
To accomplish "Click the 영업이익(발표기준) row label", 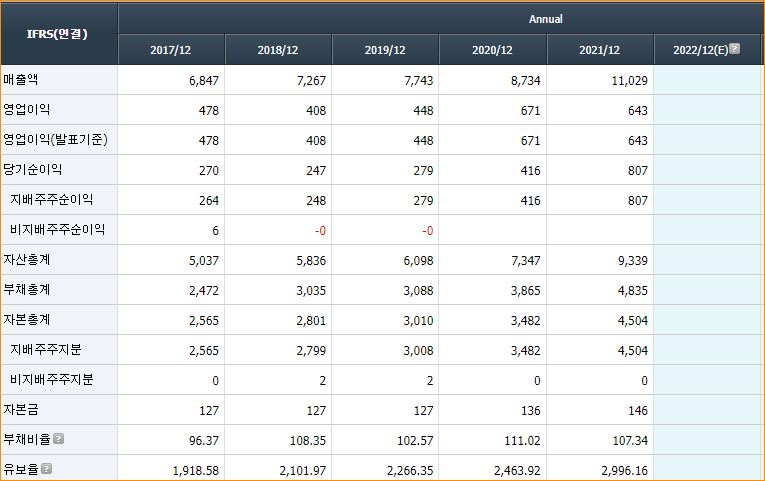I will point(55,140).
